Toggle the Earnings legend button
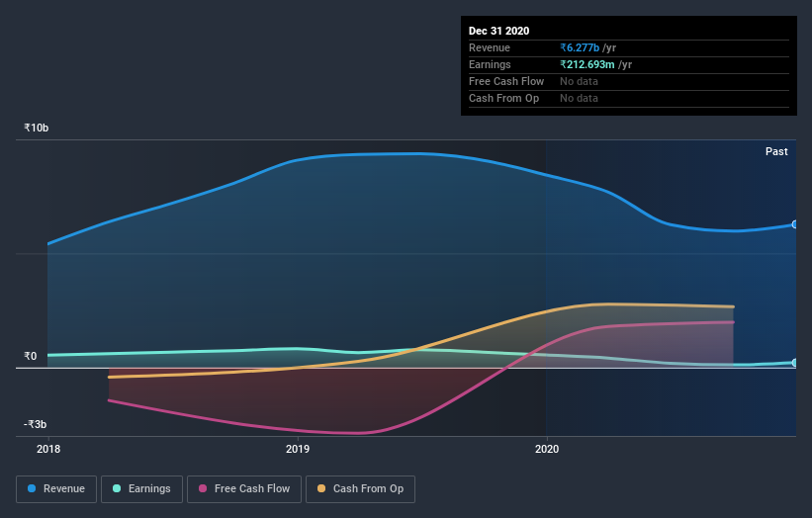 coord(141,489)
